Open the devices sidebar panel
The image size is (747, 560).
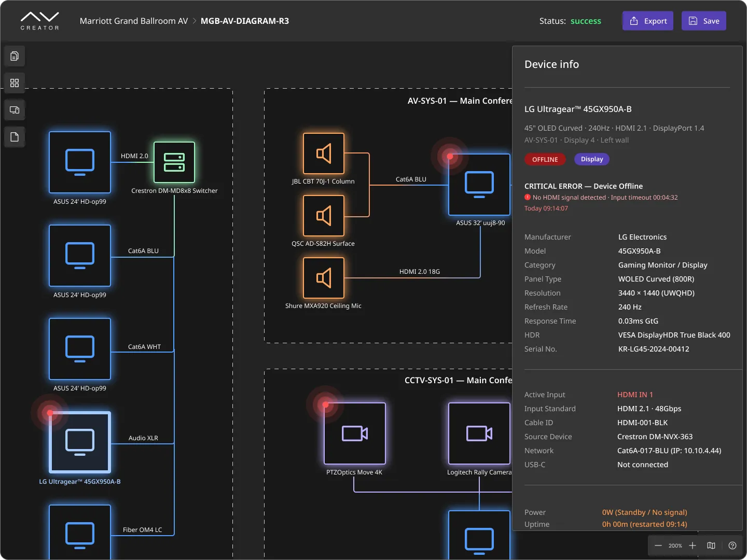15,110
